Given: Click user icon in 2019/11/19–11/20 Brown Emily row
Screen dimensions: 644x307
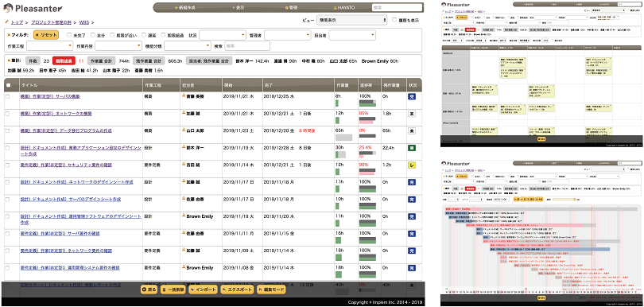Looking at the screenshot, I should point(184,216).
